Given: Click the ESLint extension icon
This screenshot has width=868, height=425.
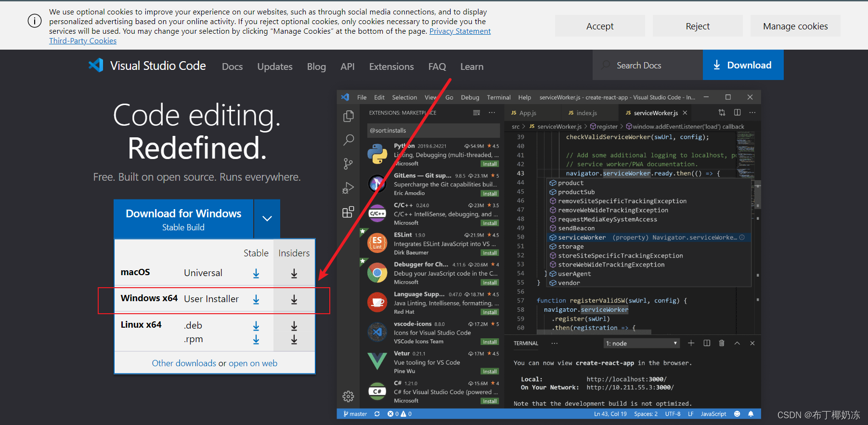Looking at the screenshot, I should pyautogui.click(x=377, y=243).
